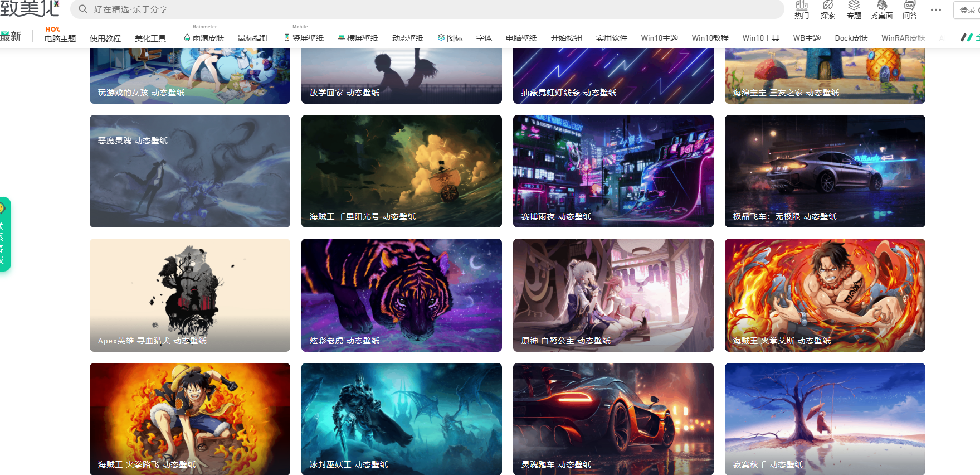Click the phone icon beside 竖屏壁纸
Image resolution: width=980 pixels, height=475 pixels.
click(287, 37)
